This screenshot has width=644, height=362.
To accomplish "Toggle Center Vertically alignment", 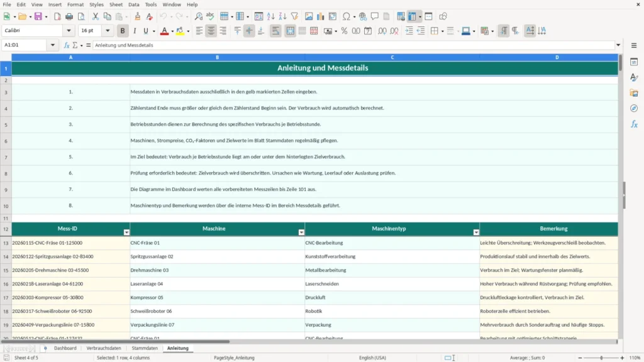I will (x=249, y=31).
